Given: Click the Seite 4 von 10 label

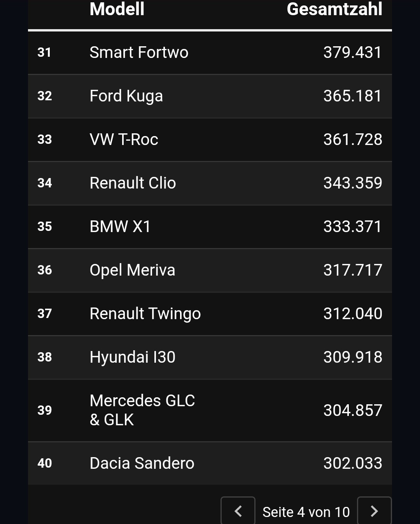Looking at the screenshot, I should pyautogui.click(x=306, y=512).
